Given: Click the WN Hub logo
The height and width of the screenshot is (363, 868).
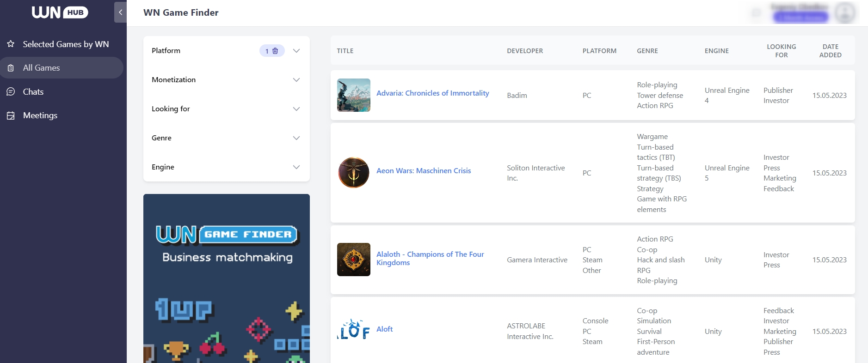Looking at the screenshot, I should 60,12.
